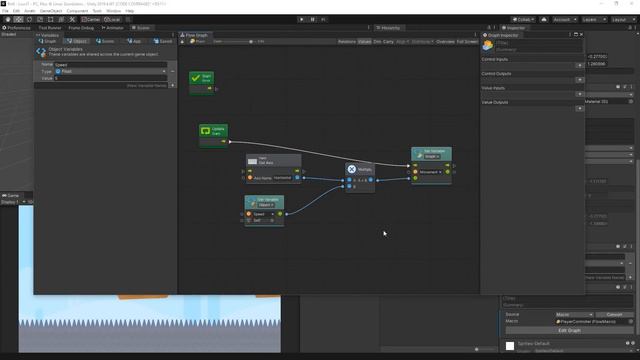Open the variable Type Float dropdown
The width and height of the screenshot is (640, 360).
click(x=111, y=71)
